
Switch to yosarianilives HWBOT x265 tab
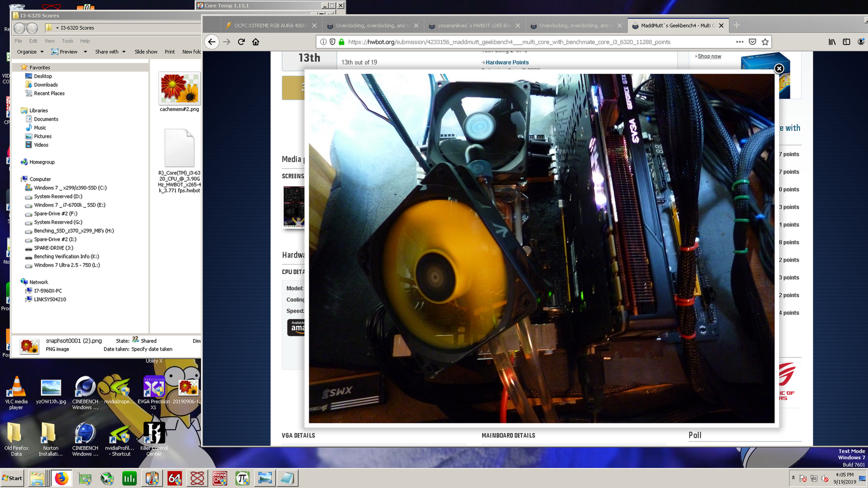click(474, 26)
